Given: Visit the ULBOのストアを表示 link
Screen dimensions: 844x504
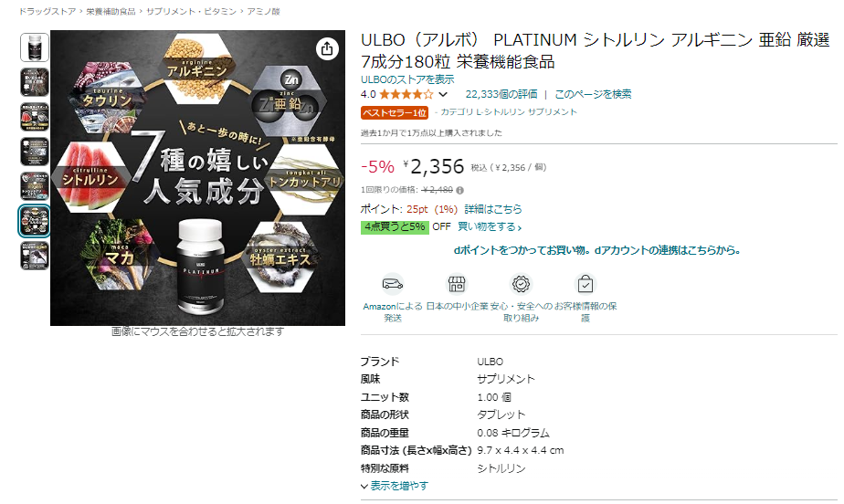Looking at the screenshot, I should (x=407, y=79).
